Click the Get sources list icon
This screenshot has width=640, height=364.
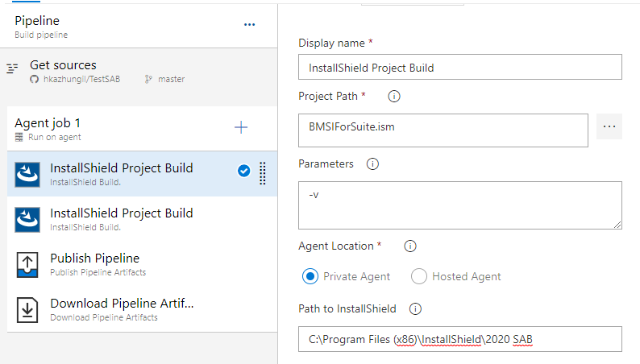(12, 68)
